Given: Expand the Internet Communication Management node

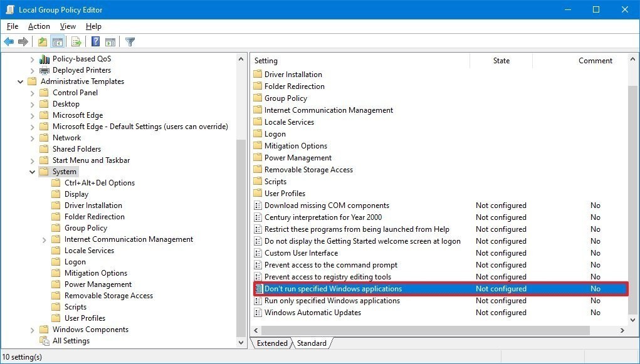Looking at the screenshot, I should [x=44, y=239].
